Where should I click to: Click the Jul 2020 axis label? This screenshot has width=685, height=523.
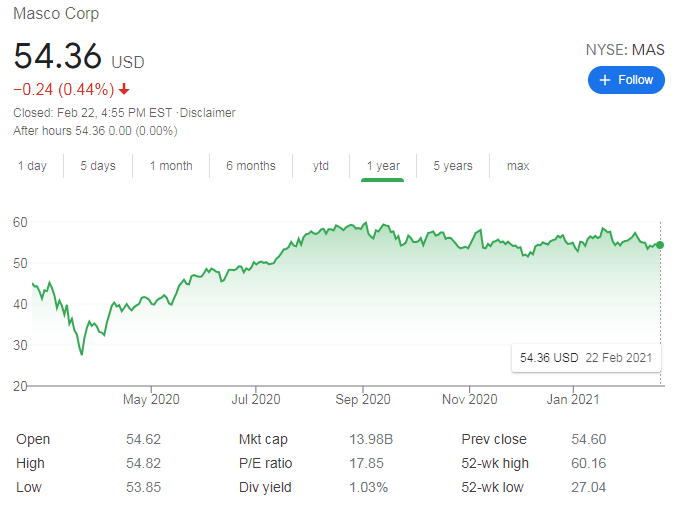click(x=256, y=399)
